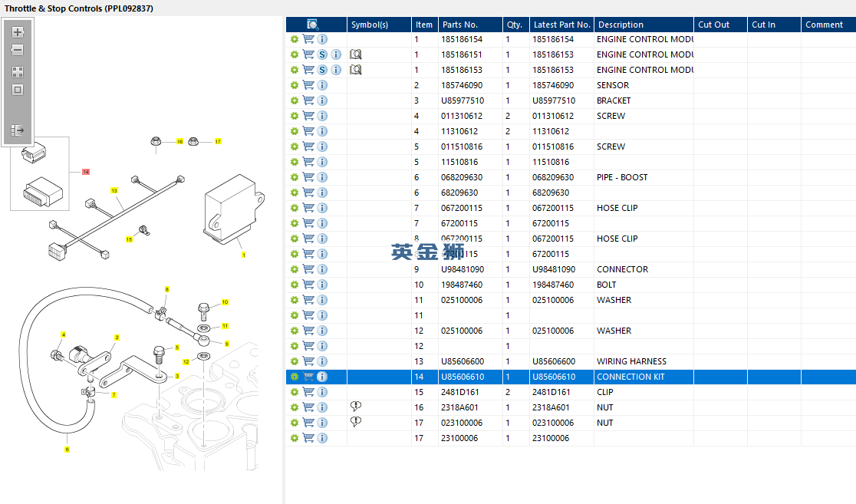This screenshot has width=856, height=504.
Task: Click Cut In column header
Action: point(774,25)
